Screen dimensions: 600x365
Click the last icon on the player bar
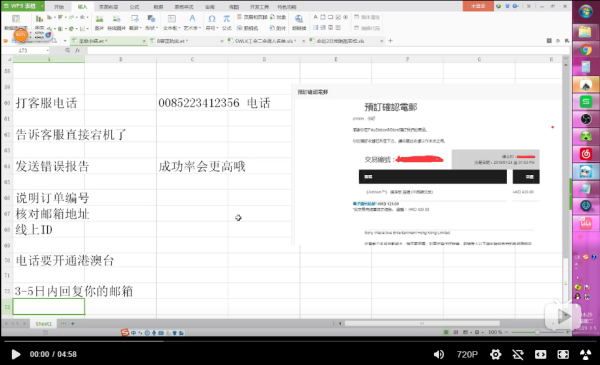[585, 355]
